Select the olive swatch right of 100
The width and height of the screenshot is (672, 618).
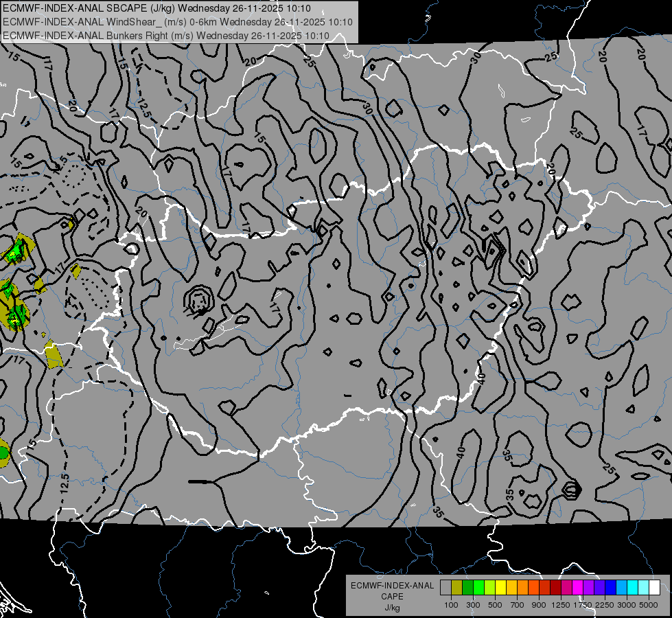(x=457, y=588)
